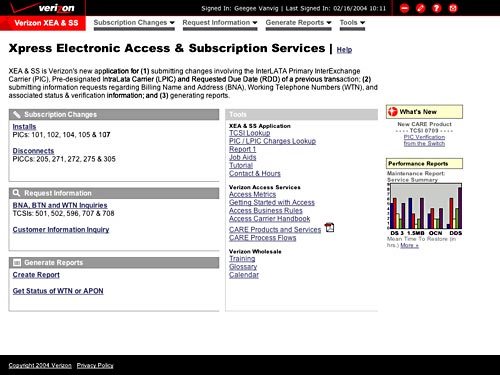
Task: Open the Privacy Policy footer link
Action: coord(95,365)
